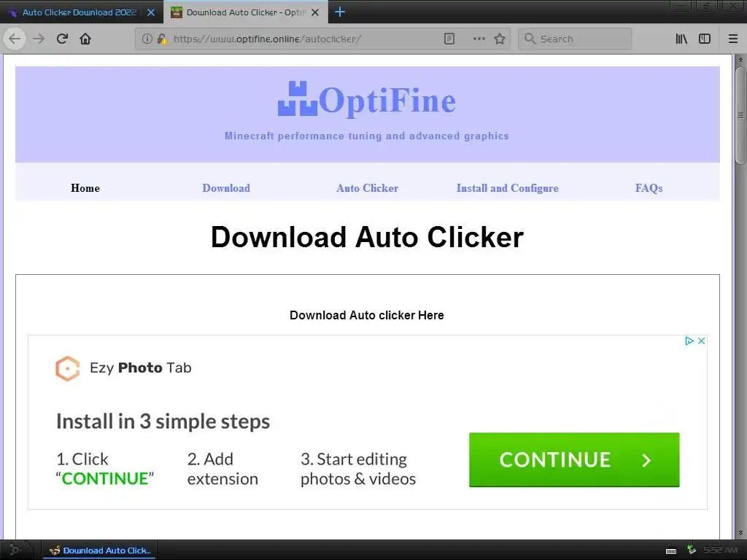This screenshot has width=747, height=560.
Task: Click the 'Download Auto clicker Here' text
Action: [x=367, y=315]
